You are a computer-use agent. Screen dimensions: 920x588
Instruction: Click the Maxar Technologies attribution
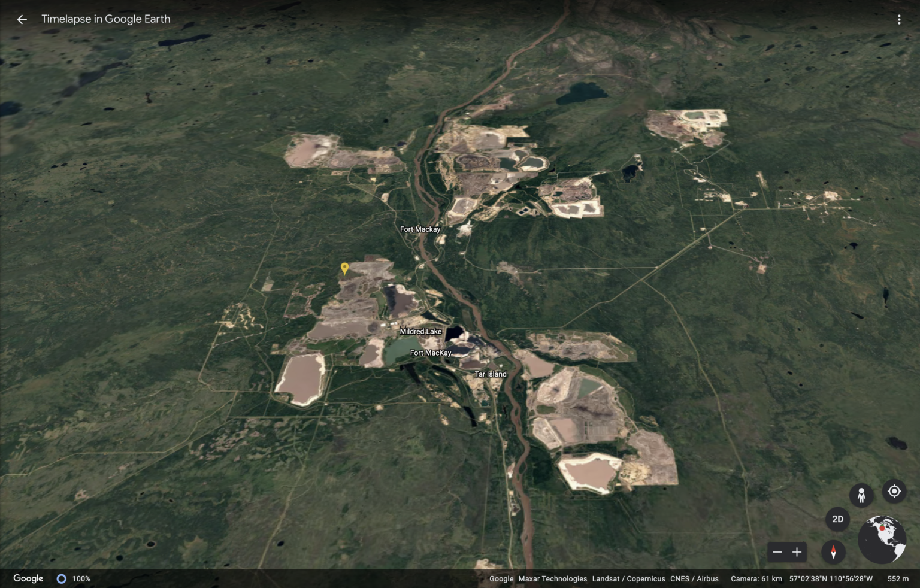point(552,578)
